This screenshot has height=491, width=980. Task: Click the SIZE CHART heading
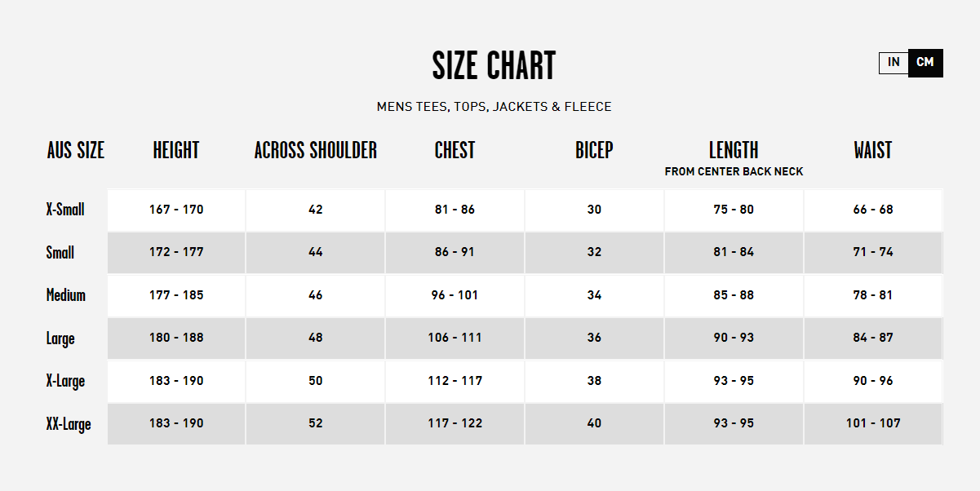pos(494,66)
